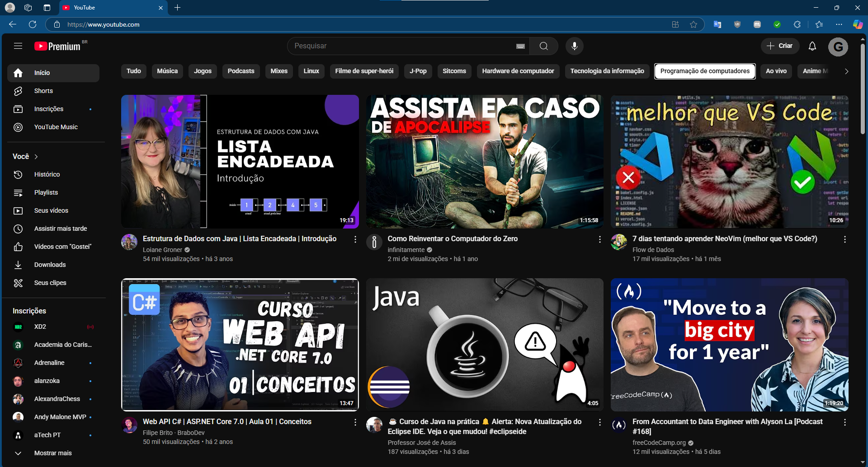Click the search magnifier button
The width and height of the screenshot is (868, 467).
(x=544, y=46)
